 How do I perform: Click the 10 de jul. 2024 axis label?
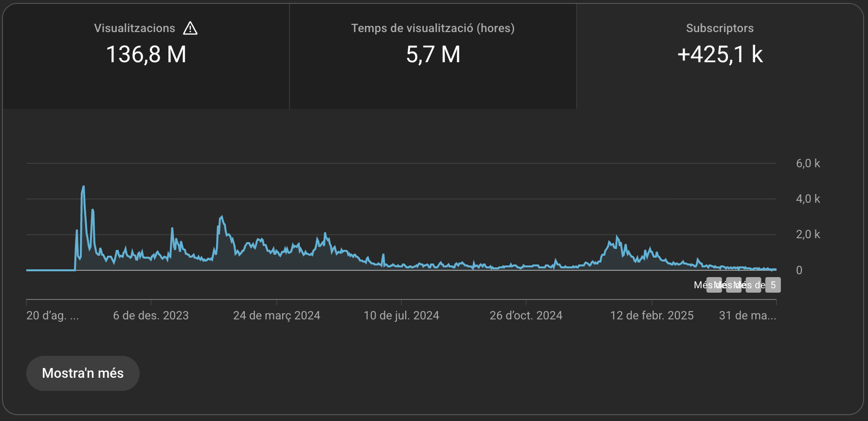pyautogui.click(x=401, y=316)
